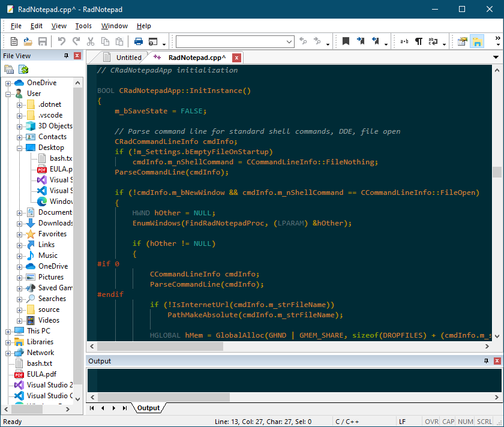
Task: Toggle the paragraph mark end-of-line display
Action: [419, 41]
